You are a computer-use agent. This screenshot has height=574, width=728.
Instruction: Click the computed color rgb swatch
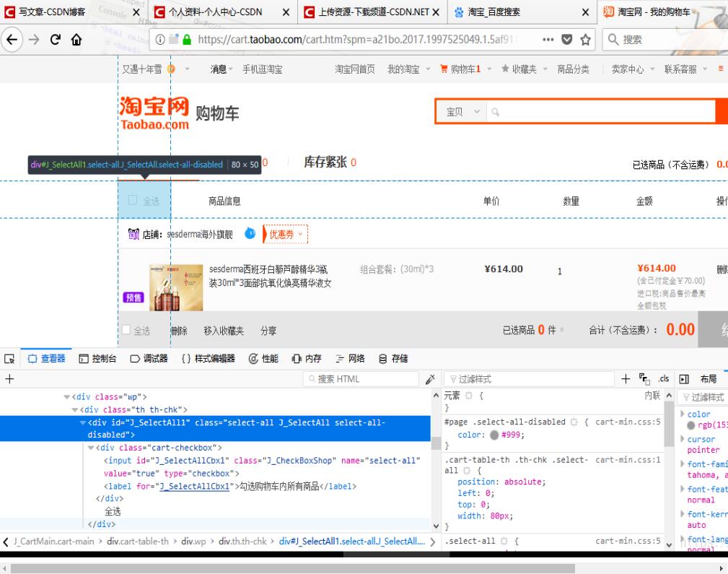[x=691, y=425]
